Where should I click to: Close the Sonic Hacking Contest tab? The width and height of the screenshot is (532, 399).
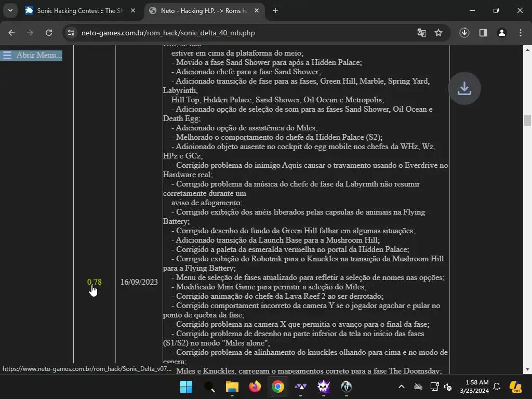pyautogui.click(x=133, y=10)
